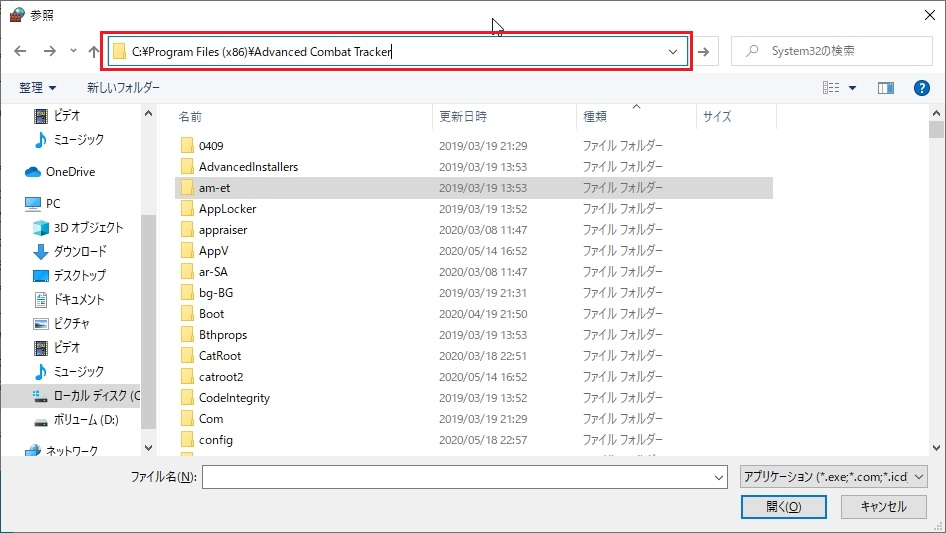Open ダウンロード in the sidebar
946x533 pixels.
tap(69, 251)
